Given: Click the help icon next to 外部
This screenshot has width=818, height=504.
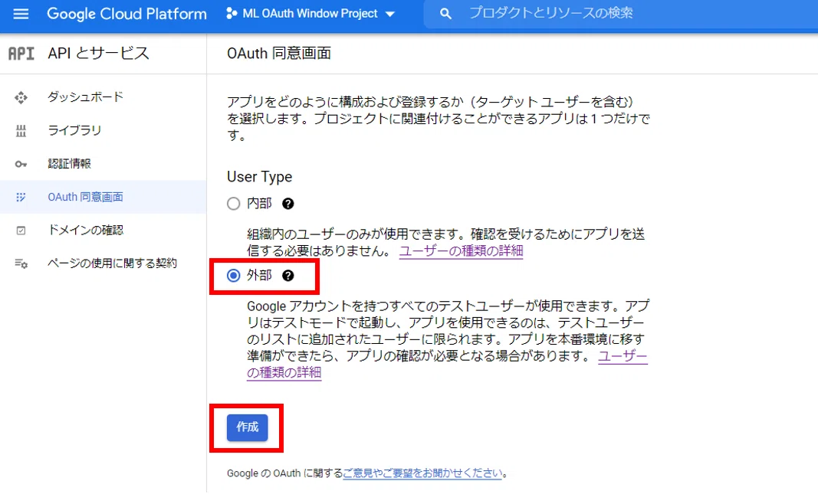Looking at the screenshot, I should tap(288, 276).
